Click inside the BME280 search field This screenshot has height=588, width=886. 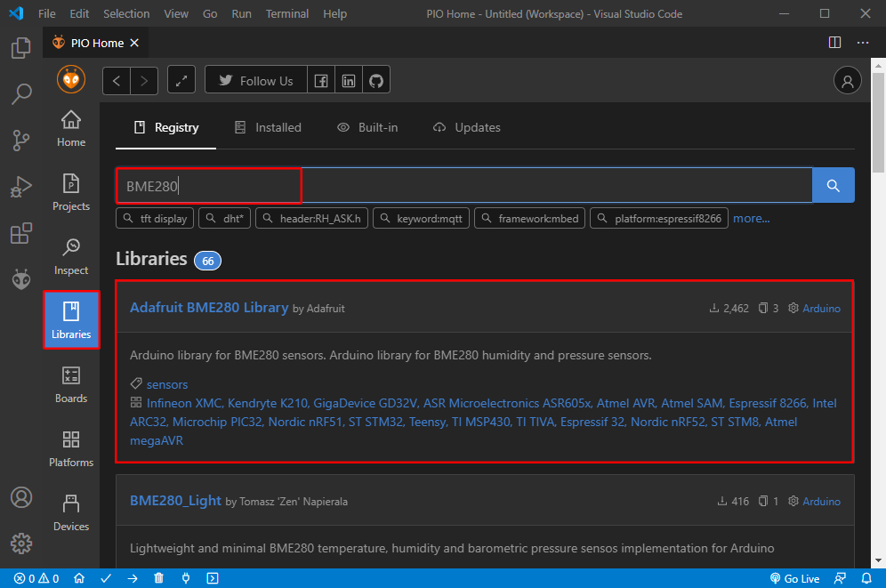coord(208,184)
